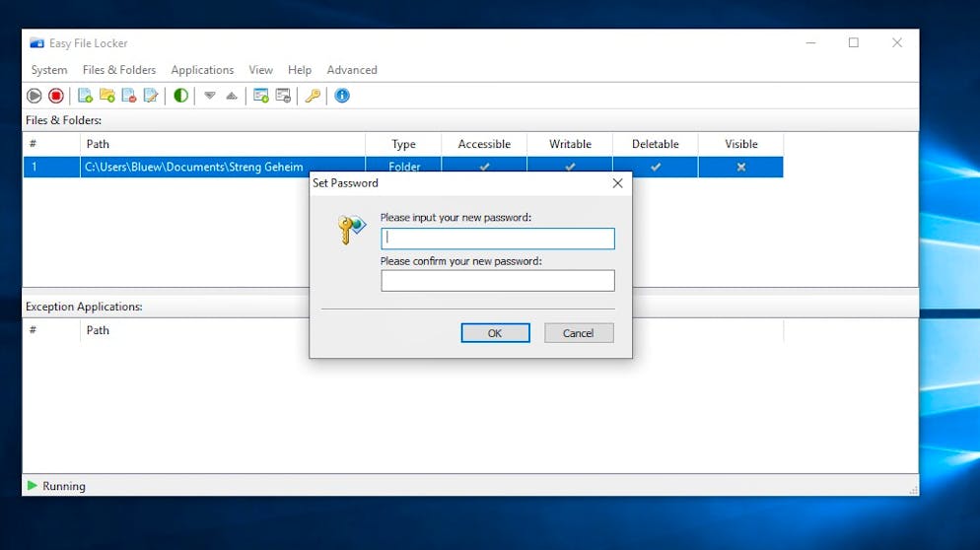The height and width of the screenshot is (550, 980).
Task: Click the red Stop protection icon
Action: (x=56, y=96)
